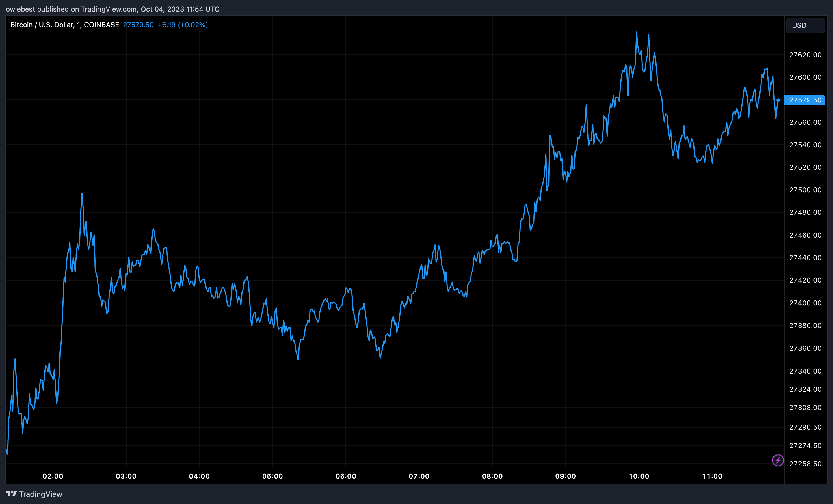This screenshot has height=504, width=833.
Task: Click the 11:00 time axis label
Action: pyautogui.click(x=712, y=476)
